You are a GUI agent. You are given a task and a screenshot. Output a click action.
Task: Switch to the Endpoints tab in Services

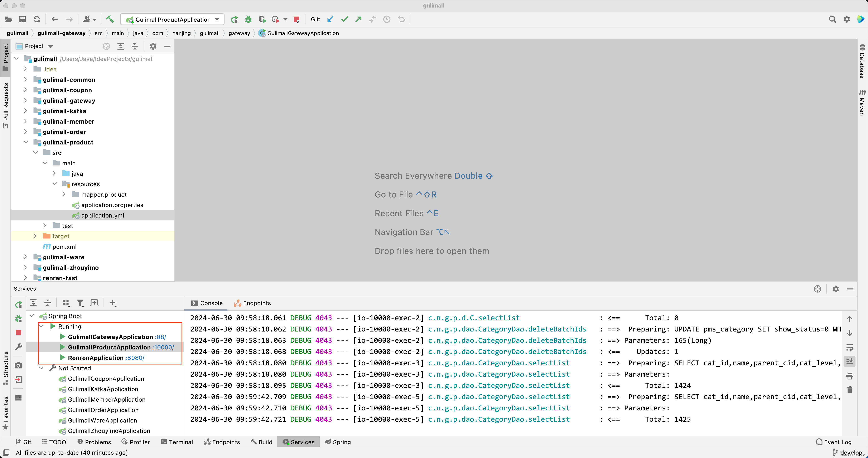tap(252, 303)
